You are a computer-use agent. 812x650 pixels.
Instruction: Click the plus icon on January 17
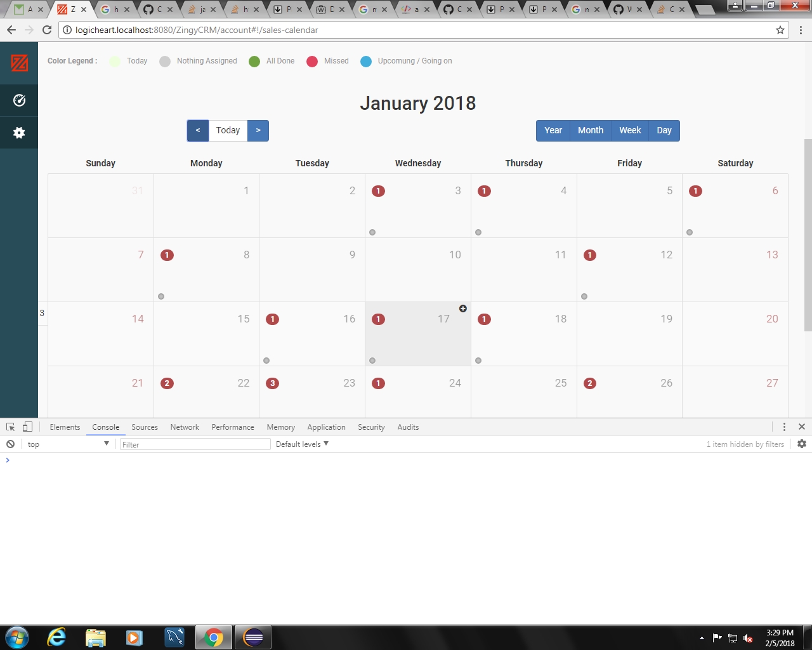(x=463, y=308)
